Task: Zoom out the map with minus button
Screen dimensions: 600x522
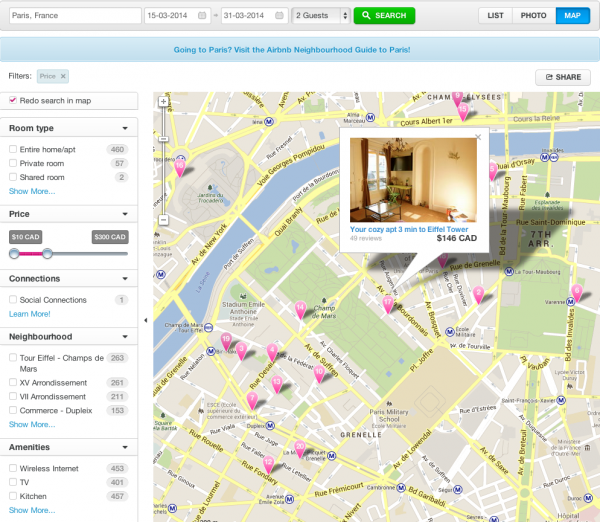Action: 163,220
